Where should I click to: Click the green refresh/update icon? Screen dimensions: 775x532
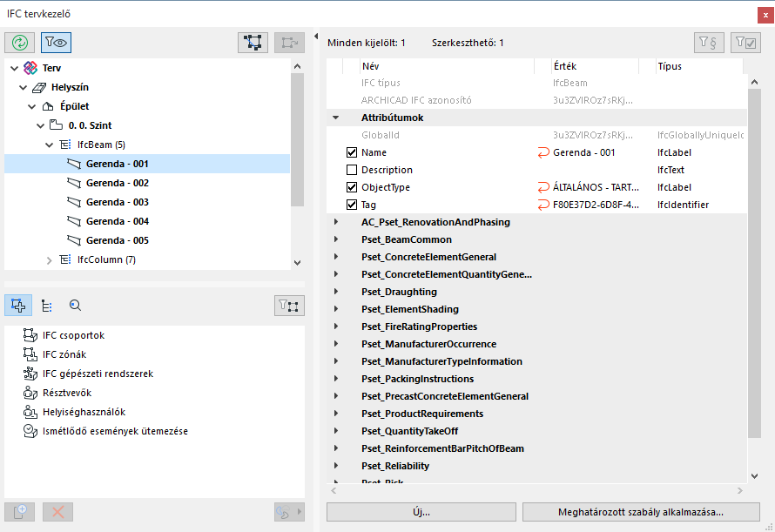click(19, 42)
